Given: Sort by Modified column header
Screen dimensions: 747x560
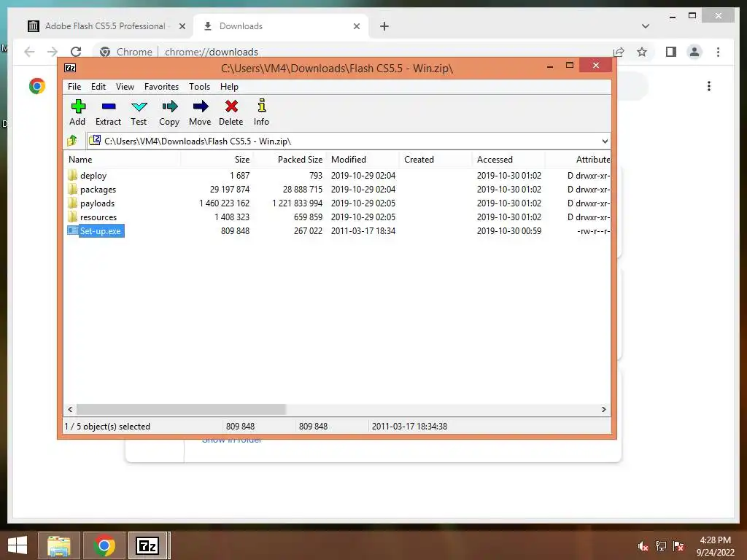Looking at the screenshot, I should [x=363, y=160].
